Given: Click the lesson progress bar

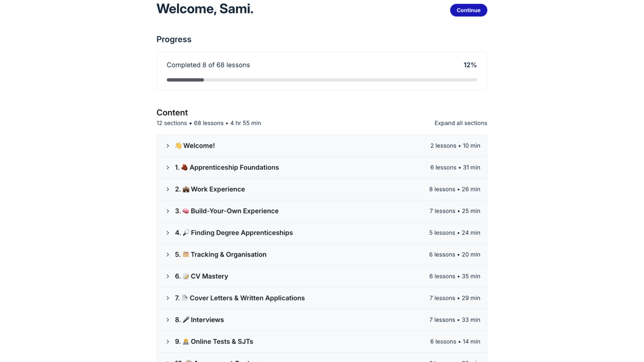Looking at the screenshot, I should click(322, 80).
